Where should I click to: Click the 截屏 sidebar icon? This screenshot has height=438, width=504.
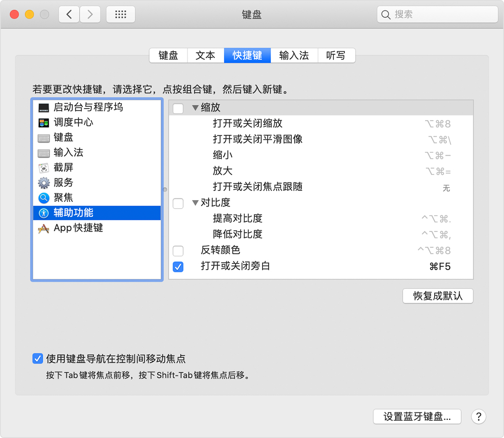coord(44,167)
